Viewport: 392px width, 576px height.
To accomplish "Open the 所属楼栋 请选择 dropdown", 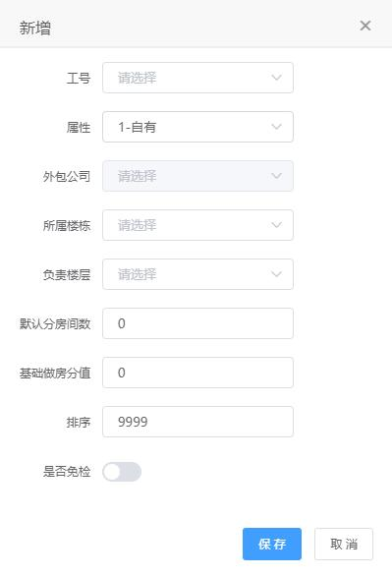I will tap(197, 225).
